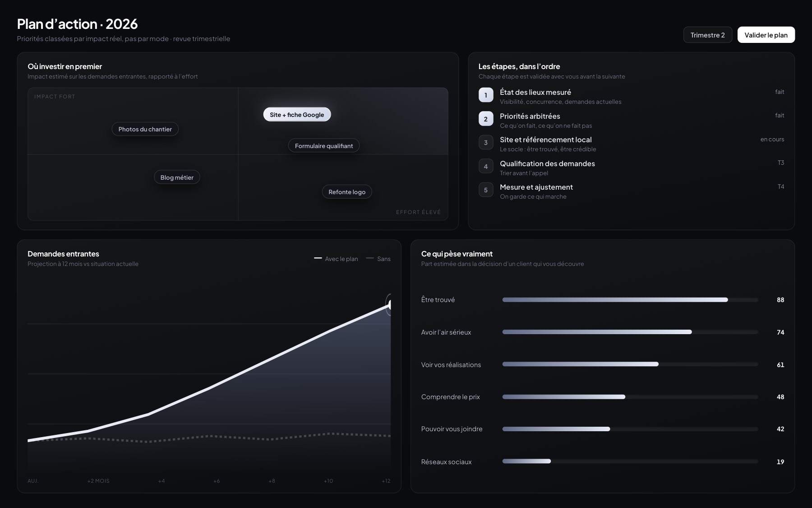Viewport: 812px width, 508px height.
Task: Click step number 1 badge
Action: 486,95
